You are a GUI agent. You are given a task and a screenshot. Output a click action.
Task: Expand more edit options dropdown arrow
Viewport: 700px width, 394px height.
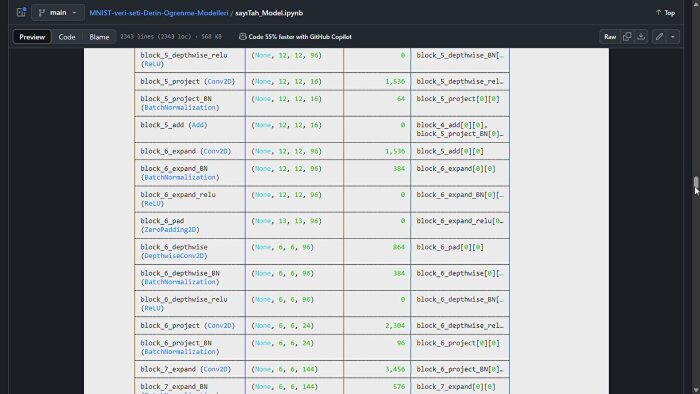pos(673,37)
